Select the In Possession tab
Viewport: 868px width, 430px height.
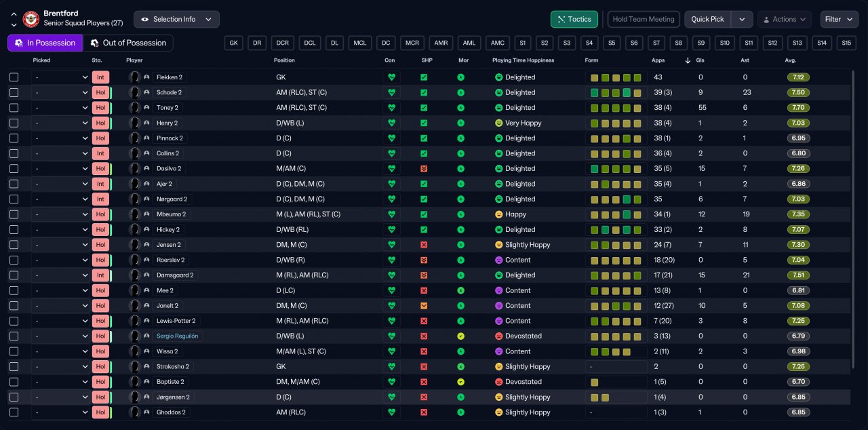coord(45,43)
